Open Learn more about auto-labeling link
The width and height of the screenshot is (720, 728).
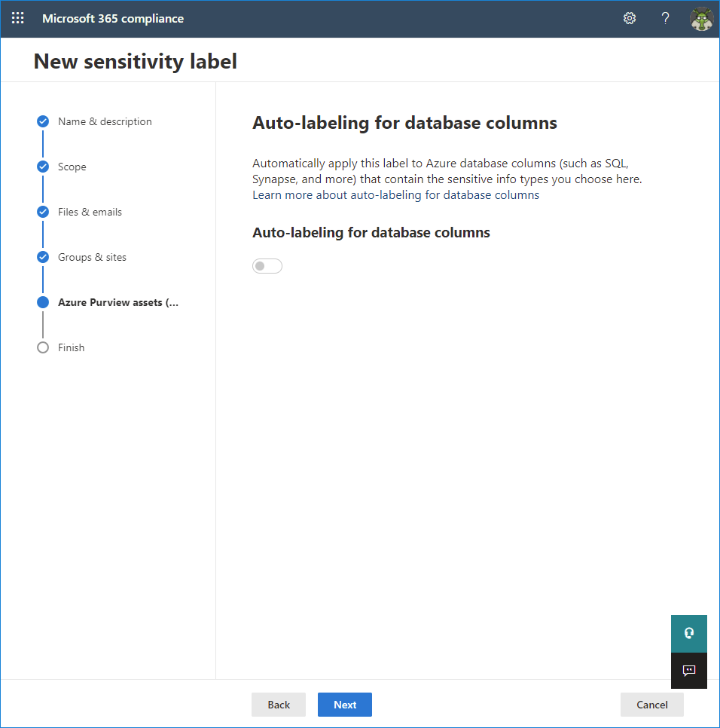(x=395, y=195)
